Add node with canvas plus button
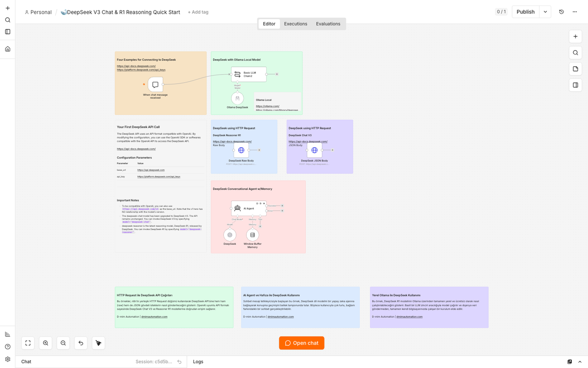This screenshot has height=368, width=588. [x=575, y=36]
